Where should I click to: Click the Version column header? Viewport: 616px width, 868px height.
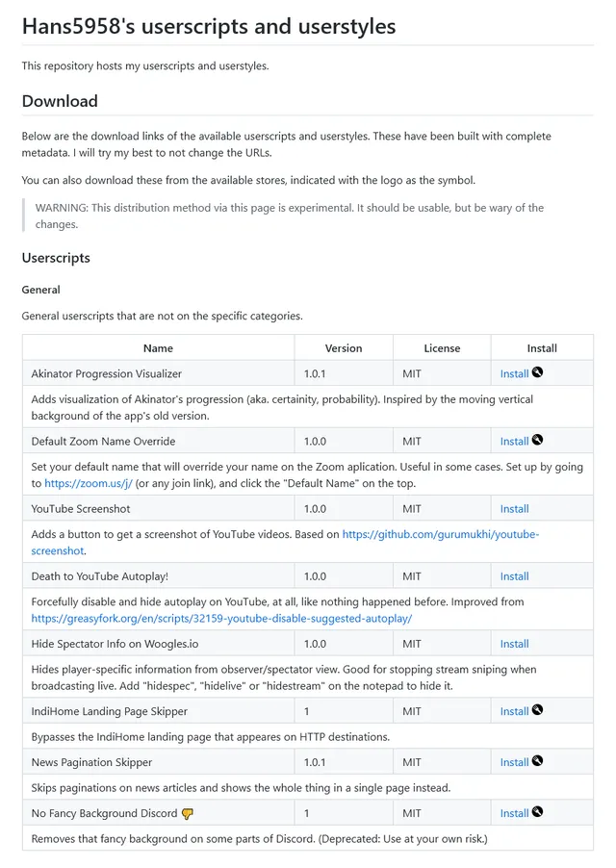344,347
